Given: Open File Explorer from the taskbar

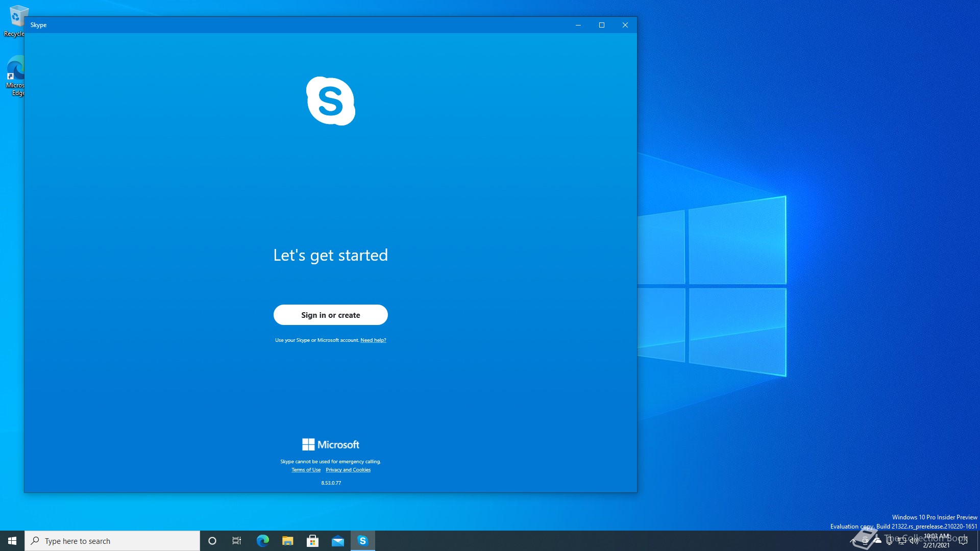Looking at the screenshot, I should (287, 541).
